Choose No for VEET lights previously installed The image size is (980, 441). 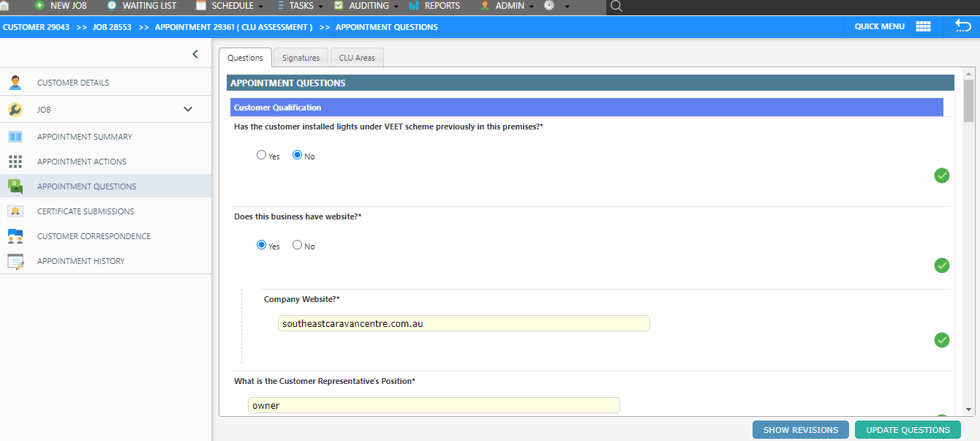tap(298, 155)
